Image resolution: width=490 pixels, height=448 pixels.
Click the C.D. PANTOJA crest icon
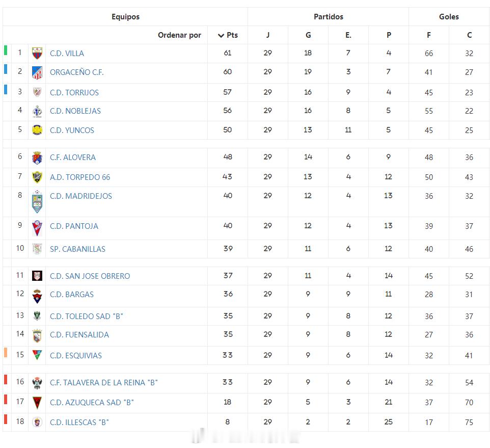(37, 228)
